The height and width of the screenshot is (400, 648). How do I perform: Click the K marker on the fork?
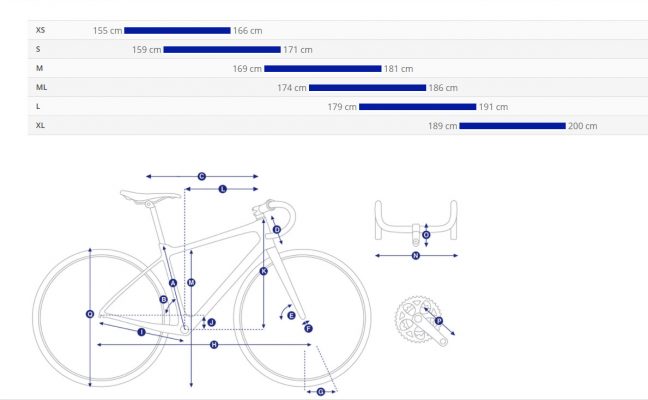tap(263, 271)
